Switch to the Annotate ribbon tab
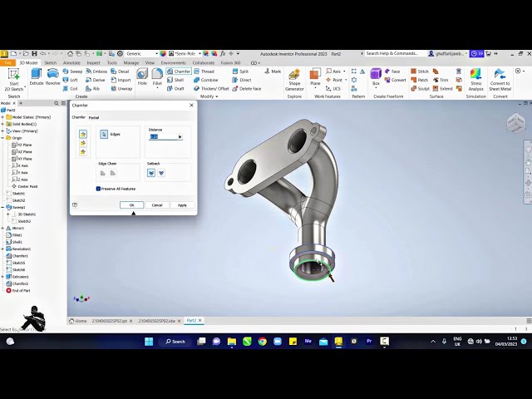The height and width of the screenshot is (399, 532). click(x=72, y=63)
